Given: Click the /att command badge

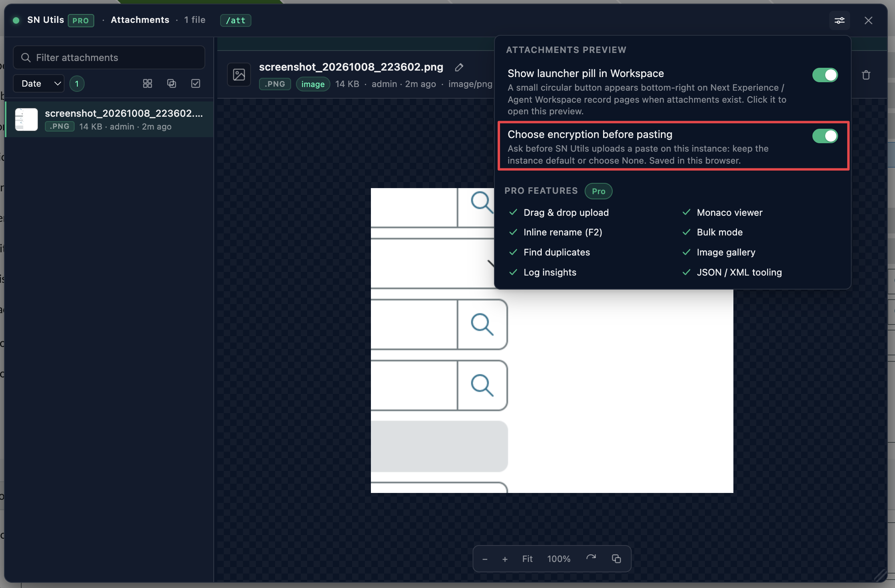Looking at the screenshot, I should coord(236,20).
